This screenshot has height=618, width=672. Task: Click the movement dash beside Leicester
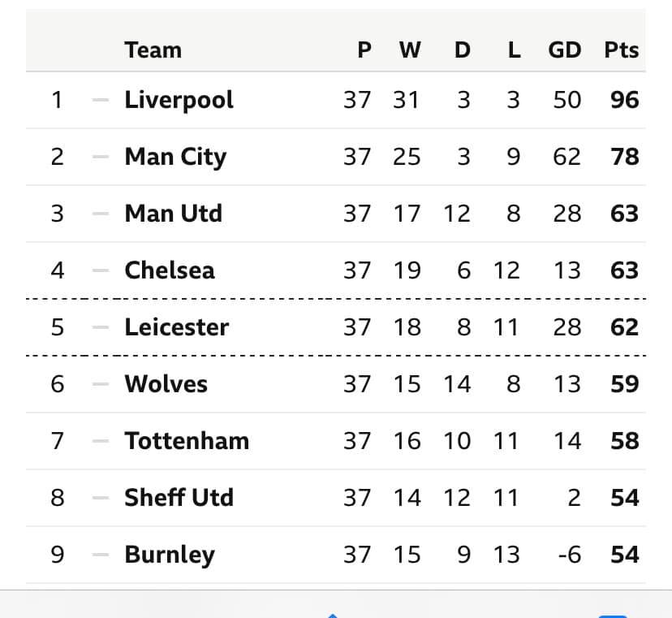pyautogui.click(x=100, y=327)
